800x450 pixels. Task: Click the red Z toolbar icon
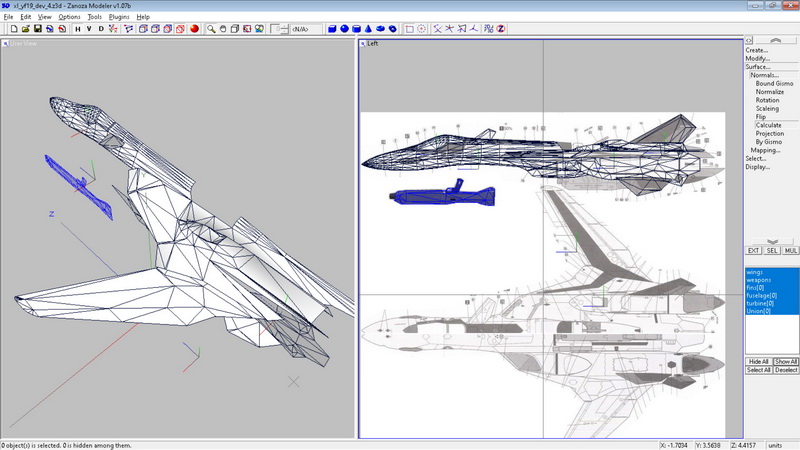pyautogui.click(x=500, y=29)
